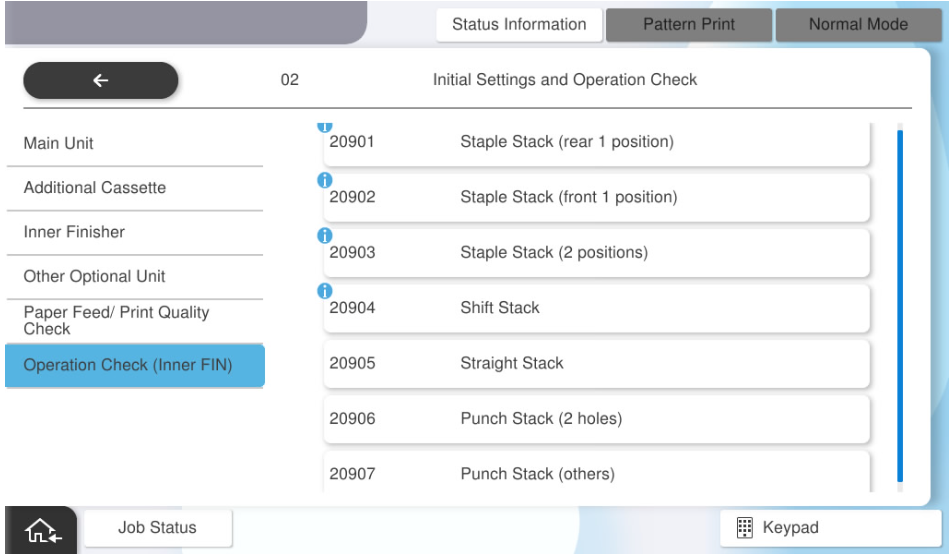Click info icon on item 20903
Viewport: 952px width, 554px height.
[x=324, y=235]
